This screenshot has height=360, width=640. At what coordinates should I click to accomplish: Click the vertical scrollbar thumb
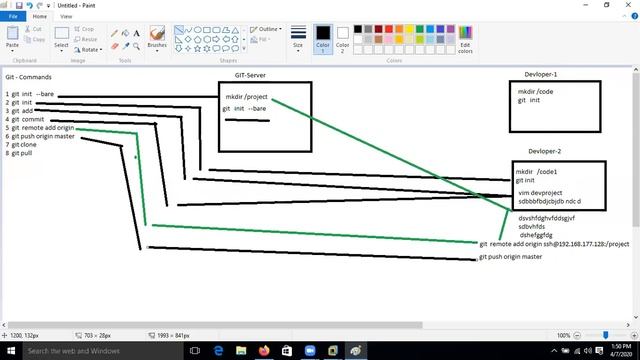[636, 150]
